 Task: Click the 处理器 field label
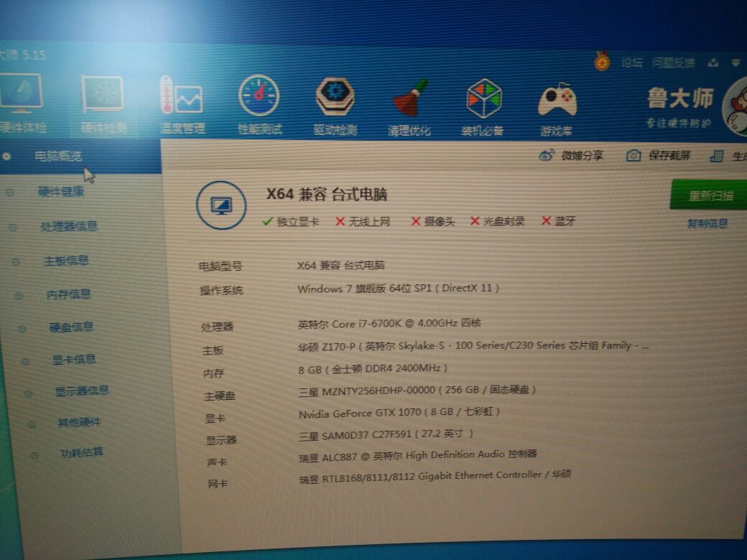[x=217, y=327]
